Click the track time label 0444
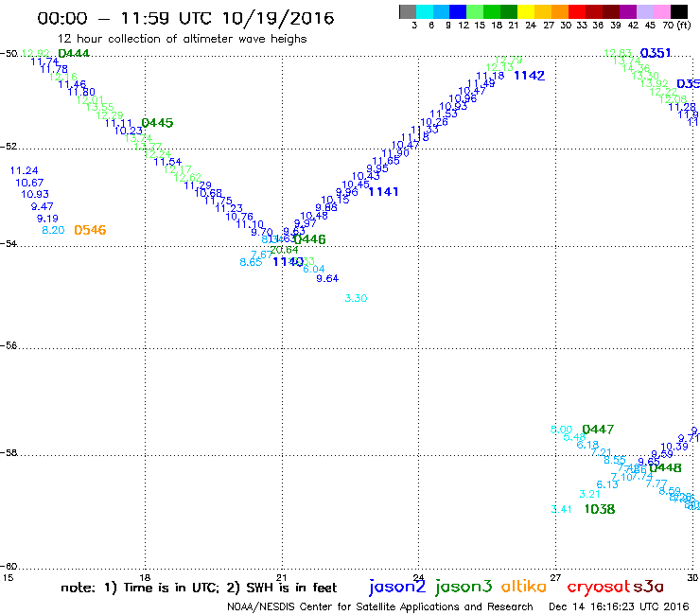This screenshot has height=615, width=700. coord(74,53)
